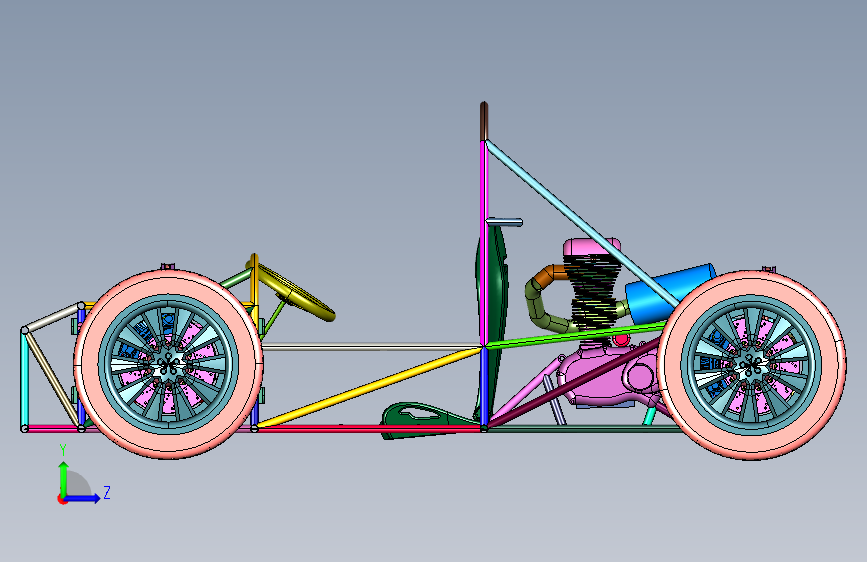Image resolution: width=867 pixels, height=562 pixels.
Task: Click the green Y axis of the triad
Action: pos(64,479)
